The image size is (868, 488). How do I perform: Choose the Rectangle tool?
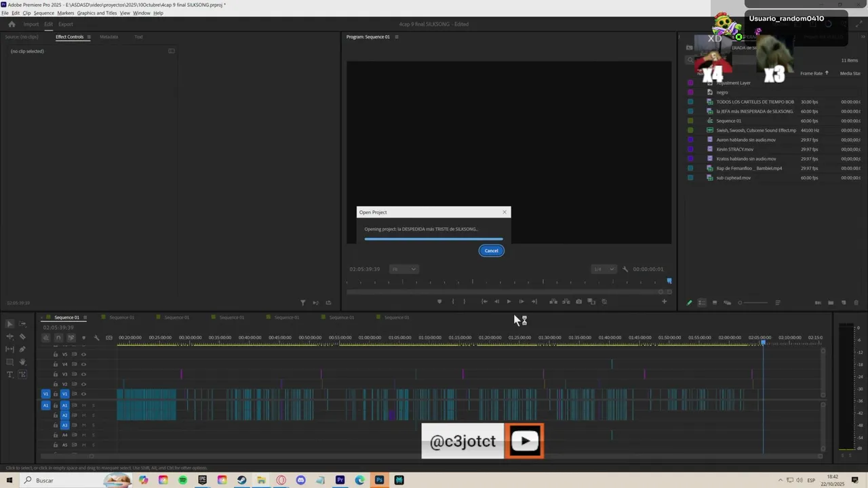(x=9, y=362)
